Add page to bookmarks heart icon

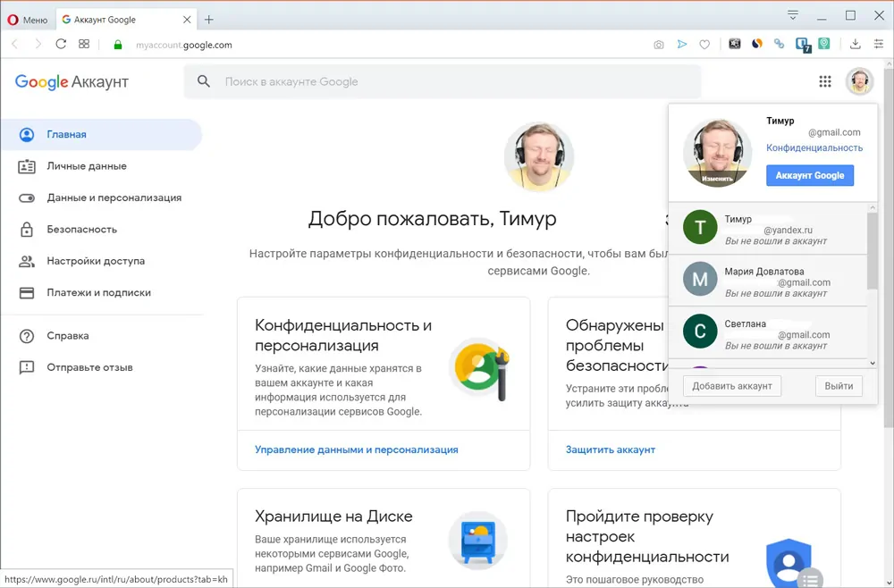pos(704,45)
